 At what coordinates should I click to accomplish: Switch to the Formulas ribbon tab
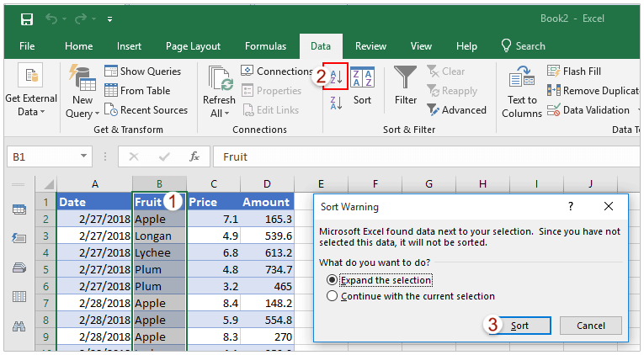[x=265, y=46]
